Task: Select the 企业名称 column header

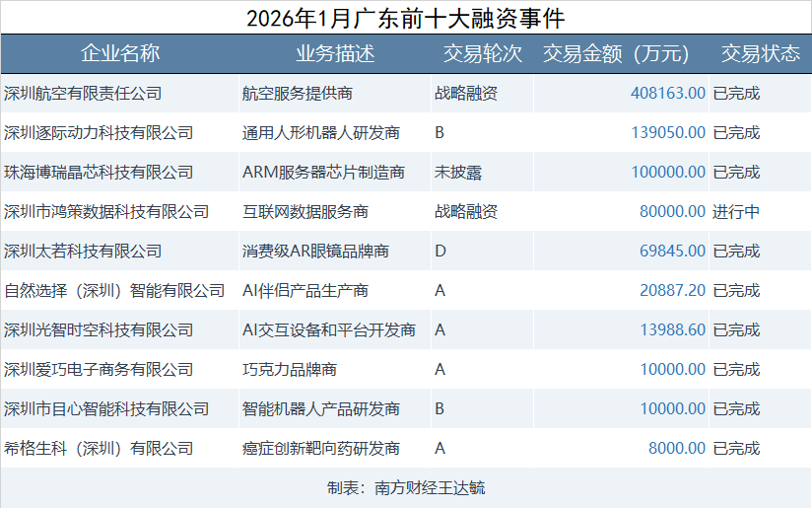Action: [119, 54]
